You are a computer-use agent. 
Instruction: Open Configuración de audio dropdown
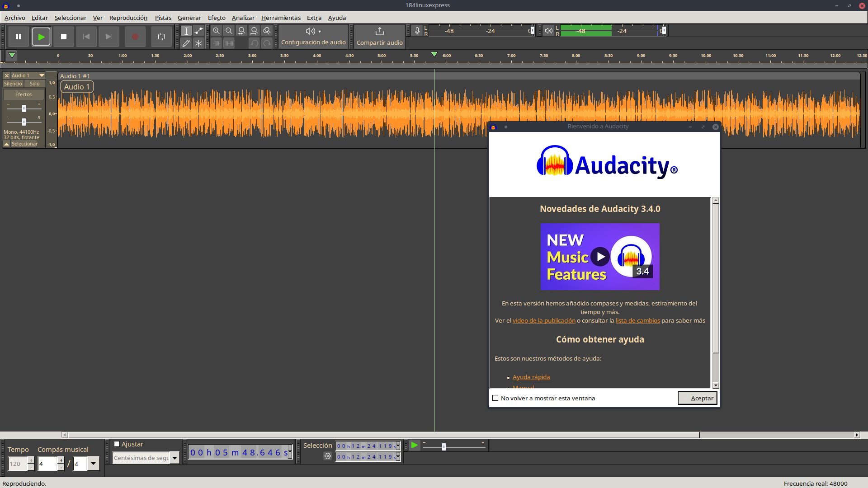tap(313, 37)
